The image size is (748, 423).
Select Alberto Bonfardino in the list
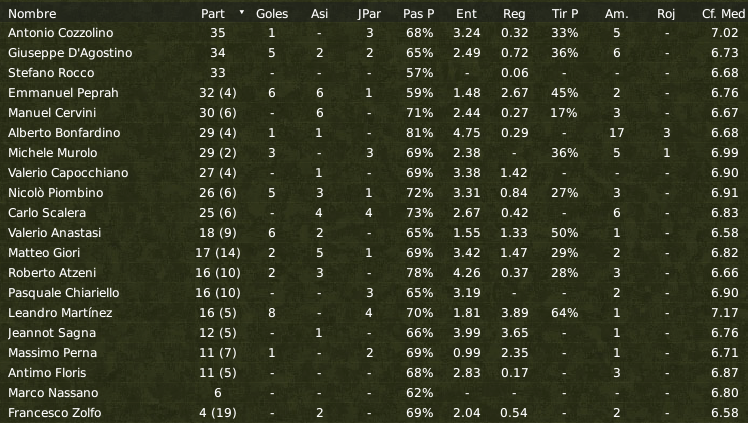point(64,133)
